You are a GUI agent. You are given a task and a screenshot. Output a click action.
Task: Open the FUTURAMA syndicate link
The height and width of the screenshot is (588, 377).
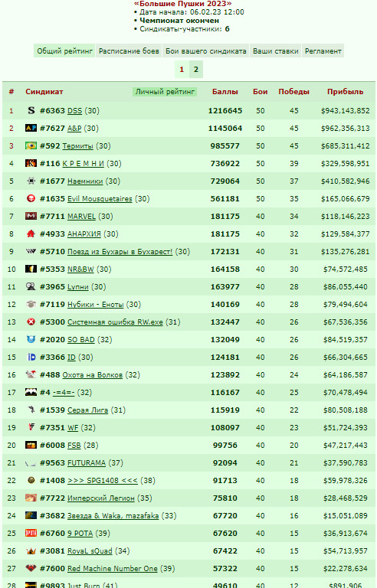pos(87,463)
